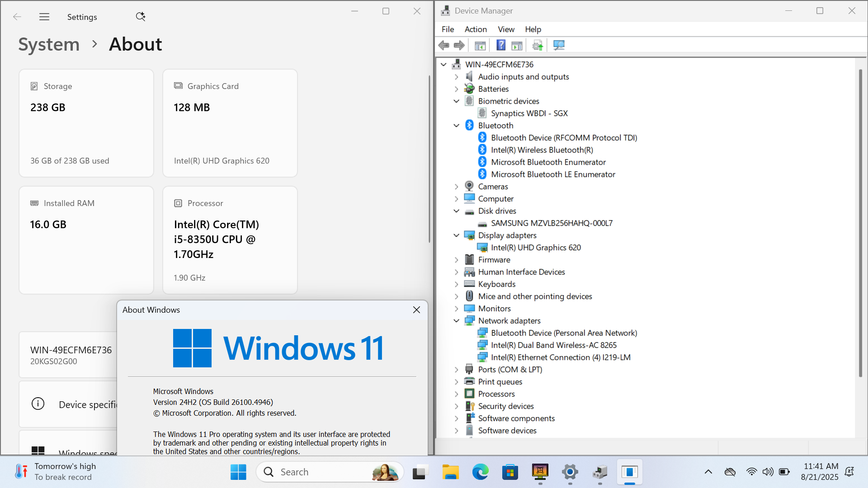Open the Help menu in Device Manager
This screenshot has height=488, width=868.
pos(533,29)
